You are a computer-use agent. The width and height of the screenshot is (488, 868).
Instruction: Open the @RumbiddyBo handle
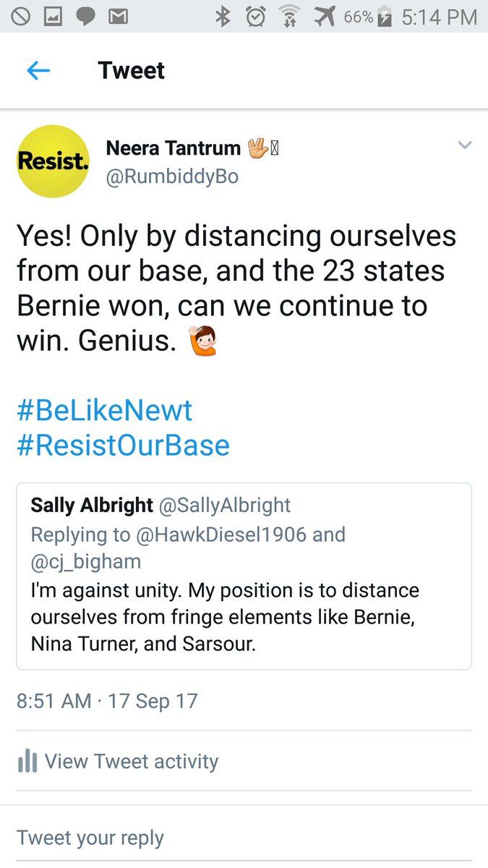pos(172,176)
